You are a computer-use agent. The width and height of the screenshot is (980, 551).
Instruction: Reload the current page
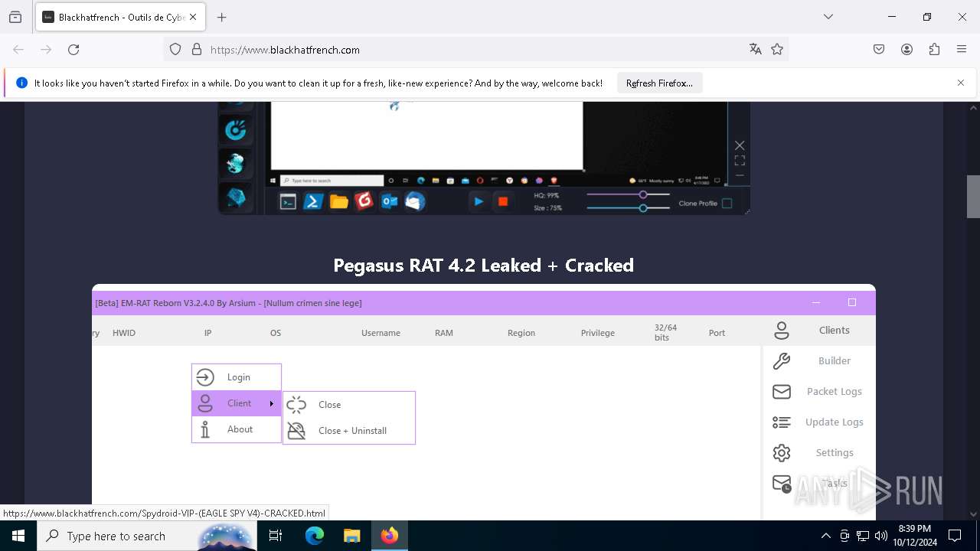(x=73, y=49)
